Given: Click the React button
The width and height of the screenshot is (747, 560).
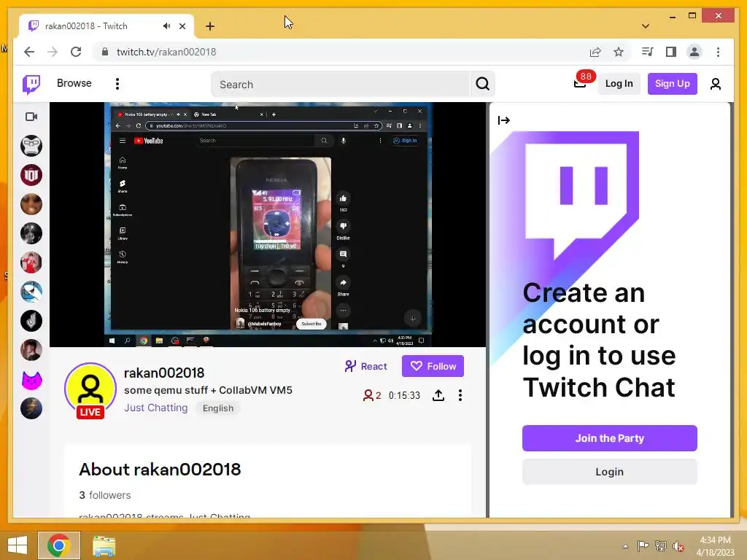Looking at the screenshot, I should tap(366, 366).
